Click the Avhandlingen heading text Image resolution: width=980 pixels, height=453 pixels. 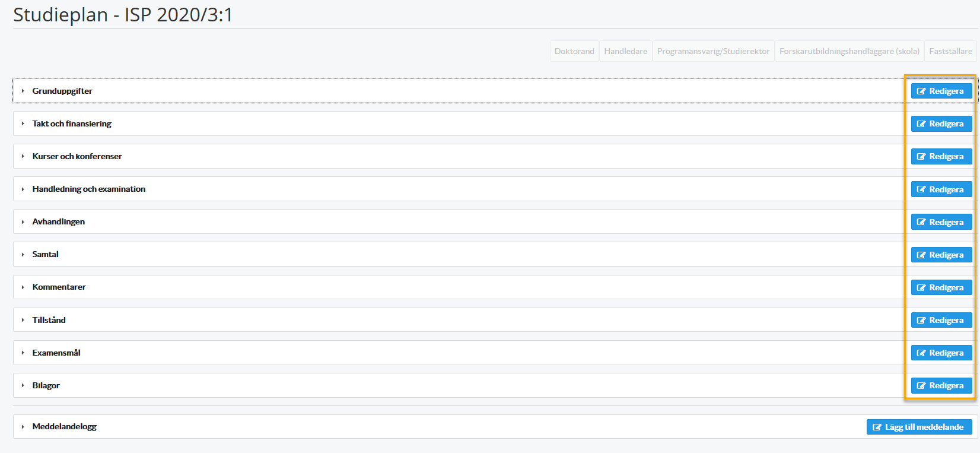(x=59, y=221)
